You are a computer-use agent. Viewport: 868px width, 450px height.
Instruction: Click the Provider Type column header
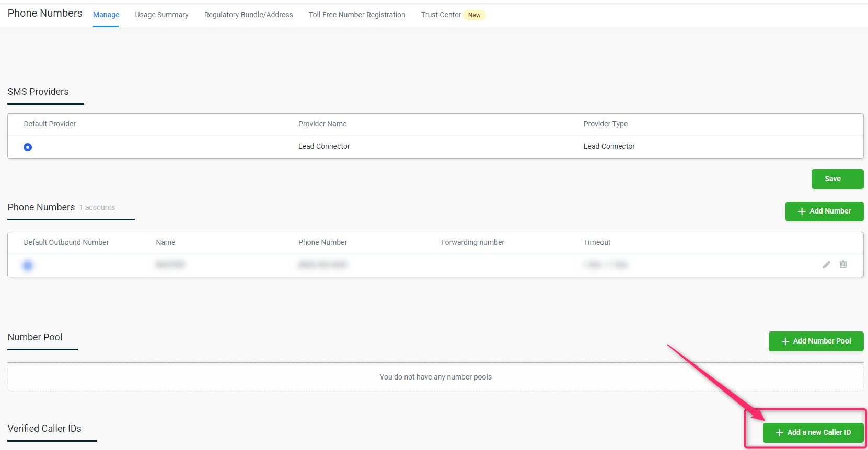pos(605,124)
